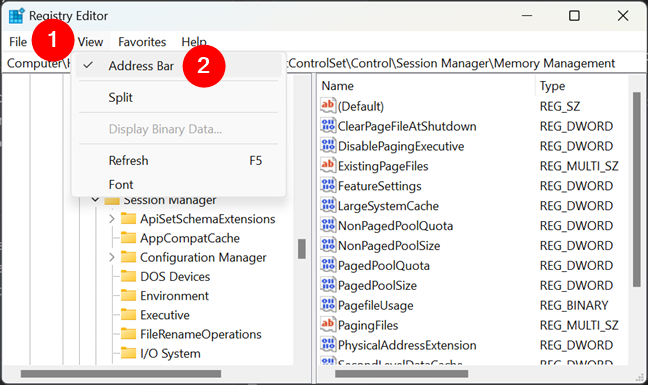Click REG_BINARY type of PagefileUsage

click(574, 305)
